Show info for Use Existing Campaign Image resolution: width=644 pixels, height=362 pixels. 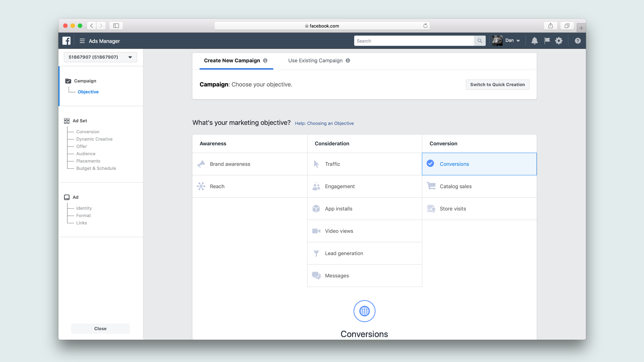click(348, 61)
